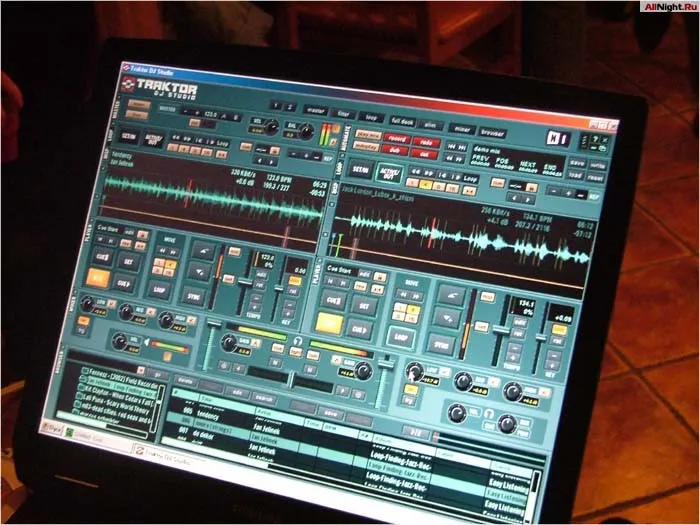Screen dimensions: 700x525
Task: Turn right deck LOW EQ knob
Action: [x=415, y=371]
